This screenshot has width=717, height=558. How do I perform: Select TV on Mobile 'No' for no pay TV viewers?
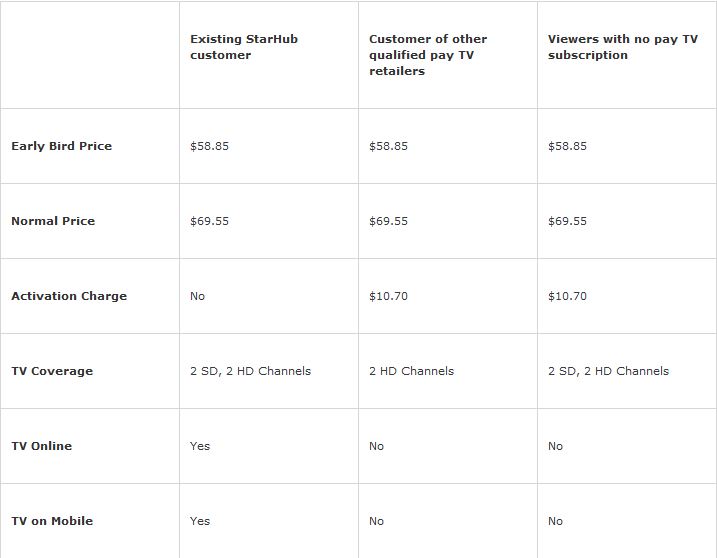(x=555, y=521)
